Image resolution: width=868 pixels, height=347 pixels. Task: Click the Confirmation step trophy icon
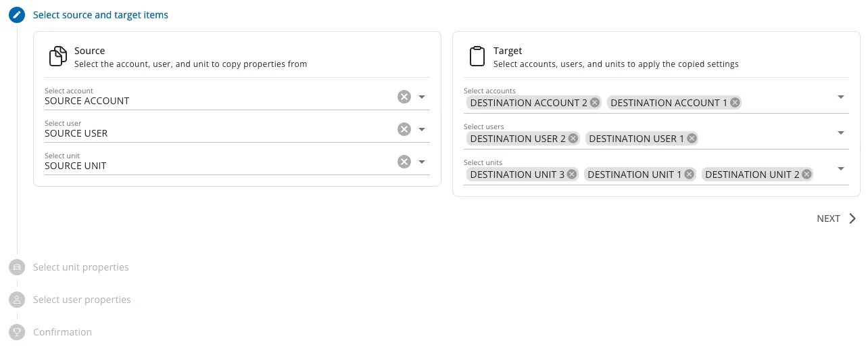point(17,332)
